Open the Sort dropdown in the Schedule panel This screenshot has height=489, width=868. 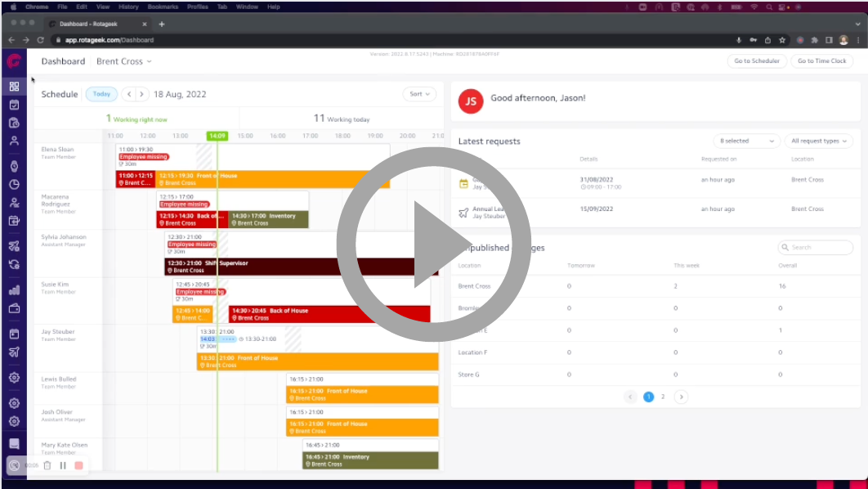419,94
